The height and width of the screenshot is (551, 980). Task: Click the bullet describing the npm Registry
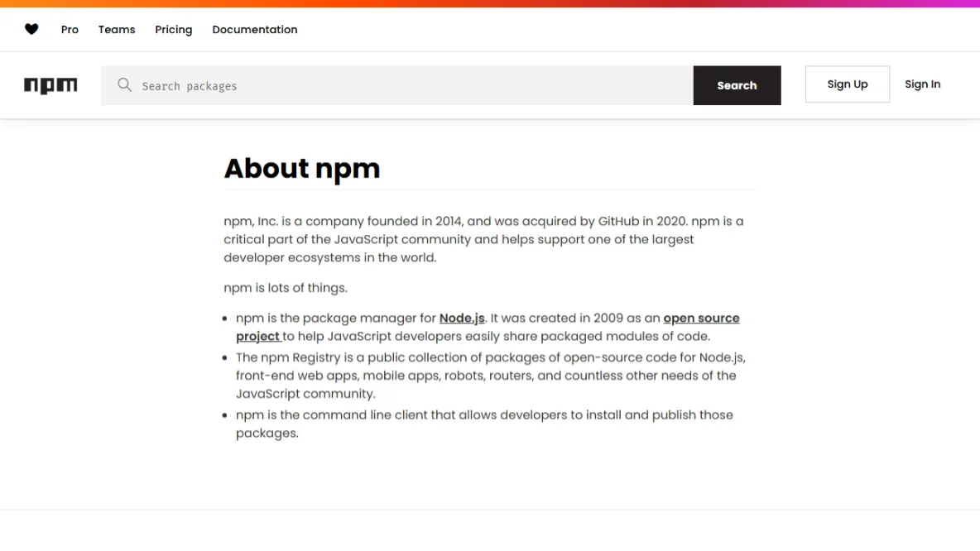coord(491,375)
